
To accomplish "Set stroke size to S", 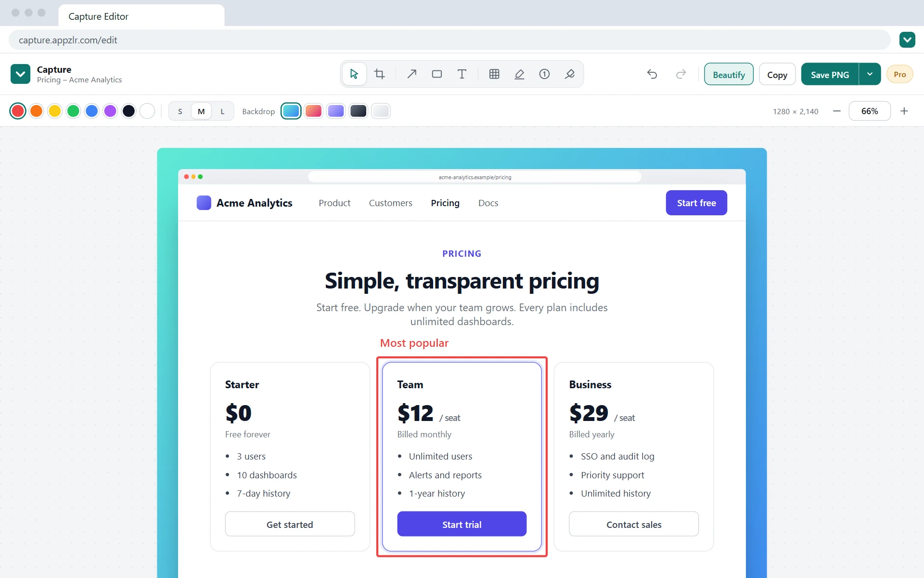I will 180,111.
